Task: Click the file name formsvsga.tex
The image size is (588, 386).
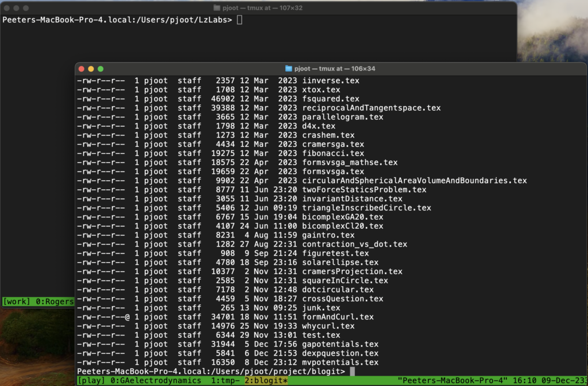Action: (333, 171)
